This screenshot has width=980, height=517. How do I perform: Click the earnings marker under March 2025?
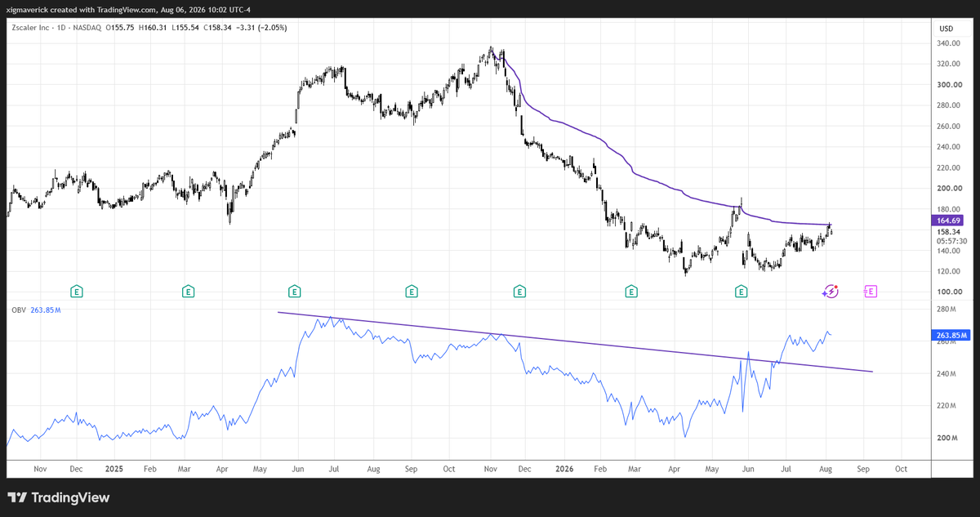click(x=188, y=291)
